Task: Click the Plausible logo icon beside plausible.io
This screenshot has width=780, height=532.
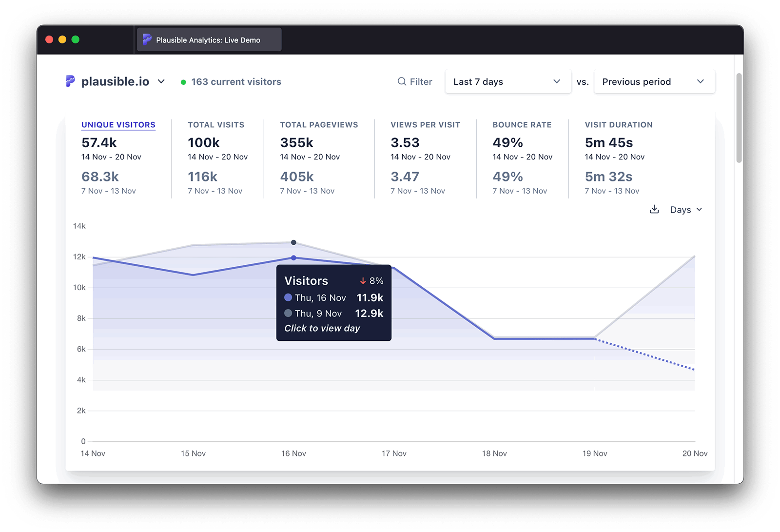Action: pos(71,81)
